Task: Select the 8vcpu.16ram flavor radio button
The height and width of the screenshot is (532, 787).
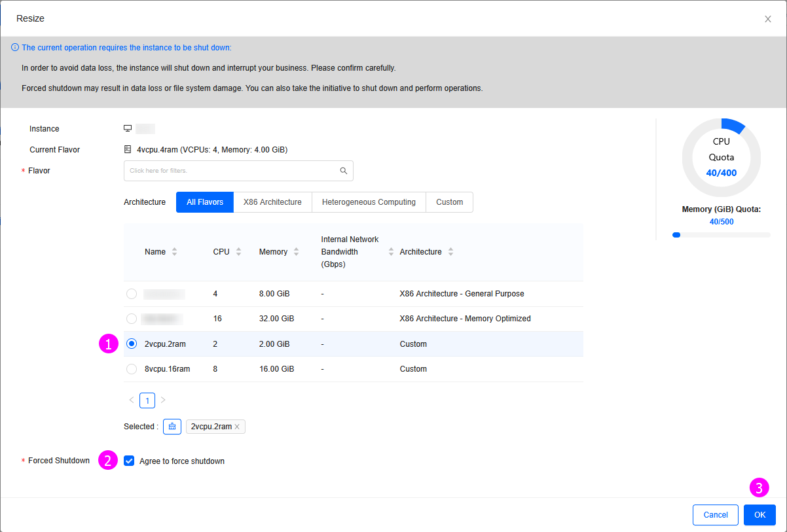Action: pos(132,369)
